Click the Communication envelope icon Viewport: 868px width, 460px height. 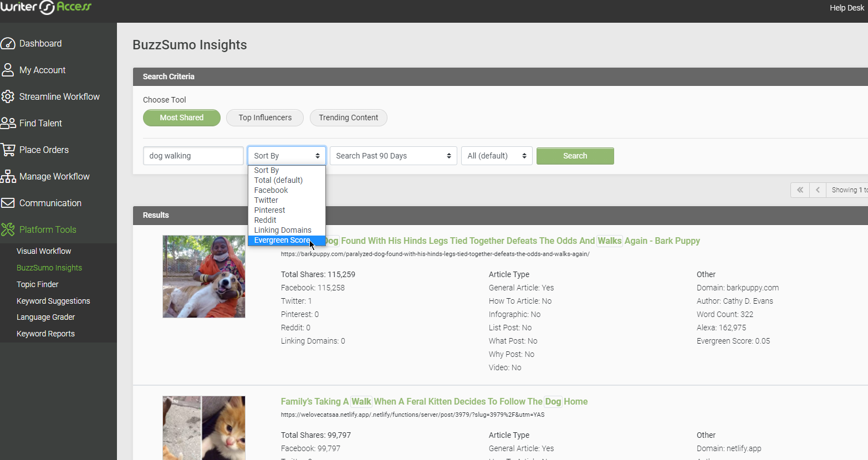coord(8,203)
